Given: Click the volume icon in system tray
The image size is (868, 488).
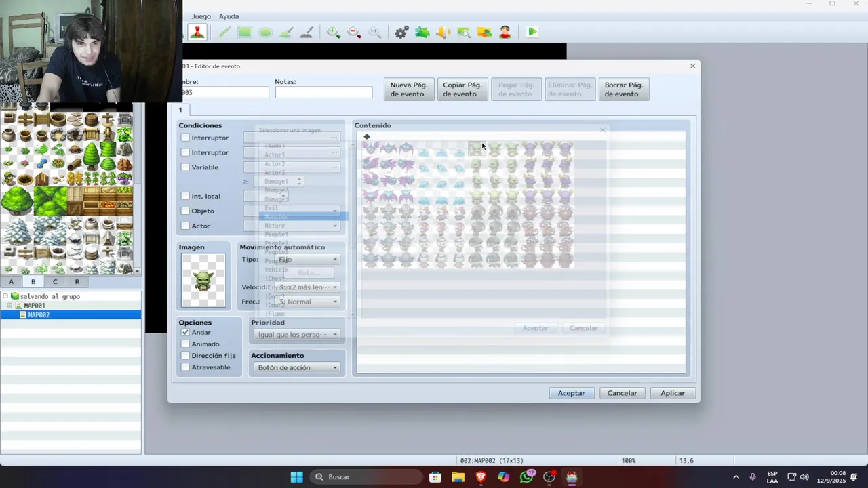Looking at the screenshot, I should [804, 477].
